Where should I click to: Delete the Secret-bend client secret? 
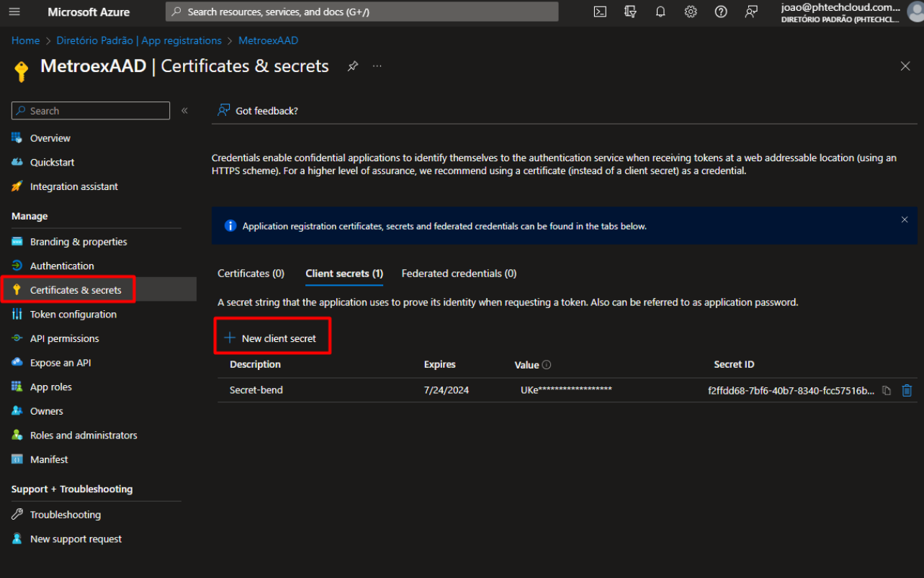click(907, 391)
